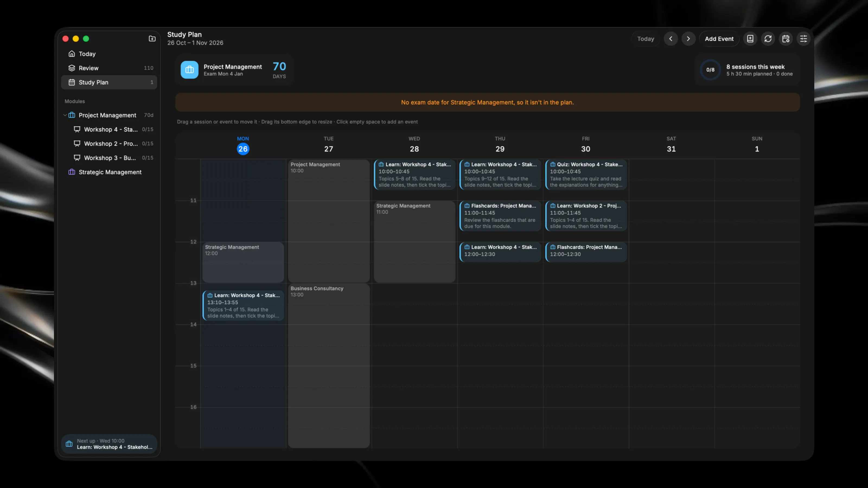Open Workshop 4 - Sta... item in sidebar
This screenshot has width=868, height=488.
109,129
